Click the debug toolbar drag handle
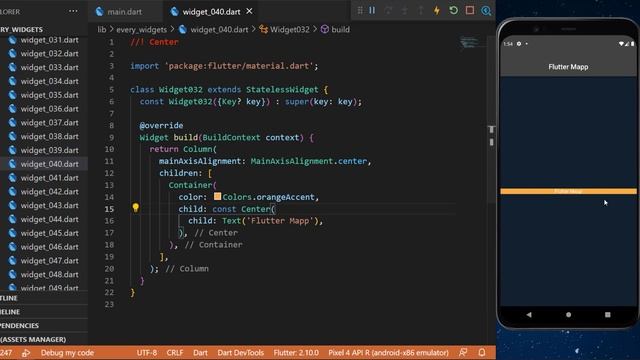This screenshot has height=360, width=640. tap(360, 11)
